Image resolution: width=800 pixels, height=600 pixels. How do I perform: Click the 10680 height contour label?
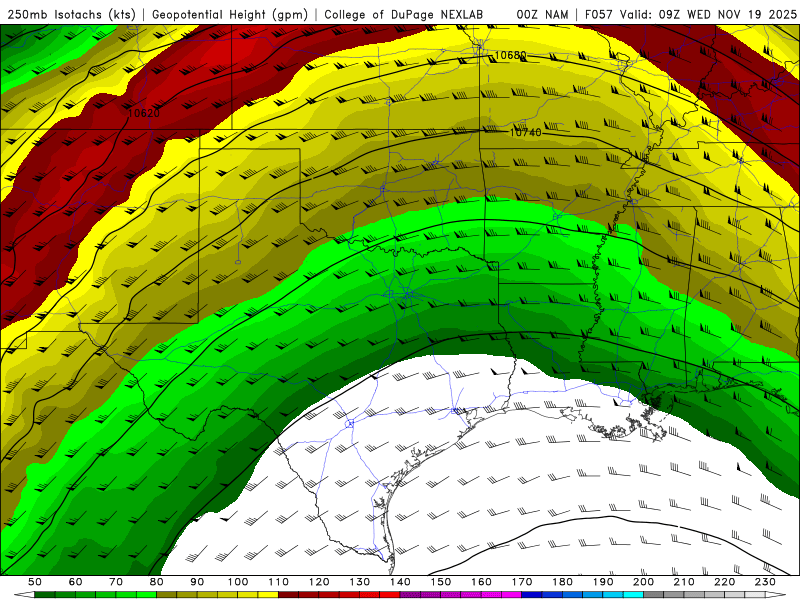[510, 55]
